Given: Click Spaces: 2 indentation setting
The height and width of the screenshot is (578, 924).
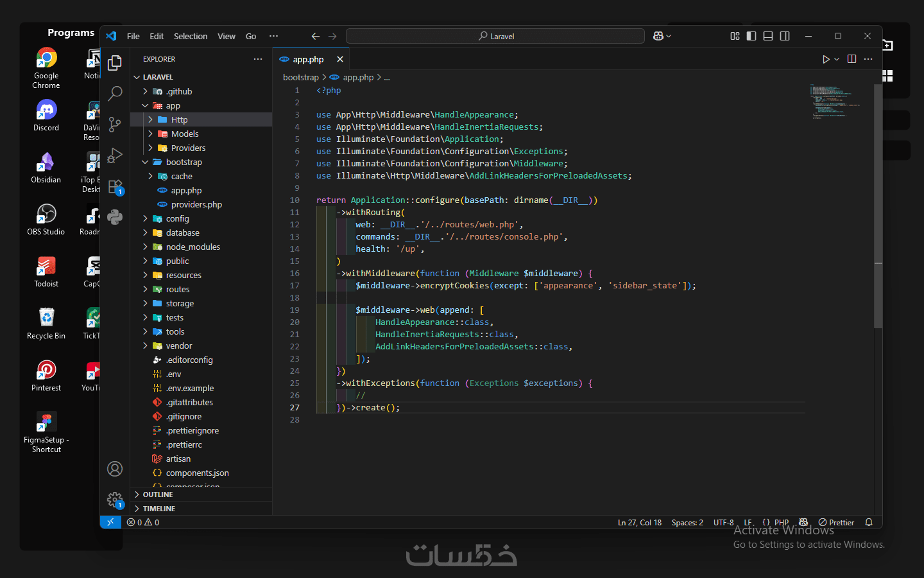Looking at the screenshot, I should click(x=687, y=523).
